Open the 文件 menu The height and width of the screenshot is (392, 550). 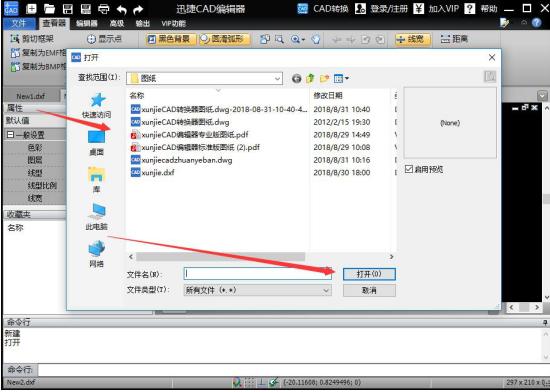(19, 23)
